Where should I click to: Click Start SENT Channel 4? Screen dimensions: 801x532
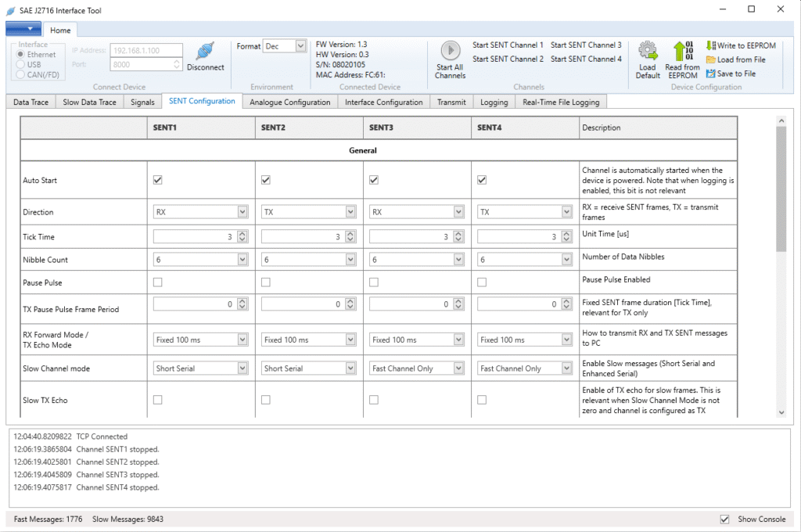coord(586,59)
